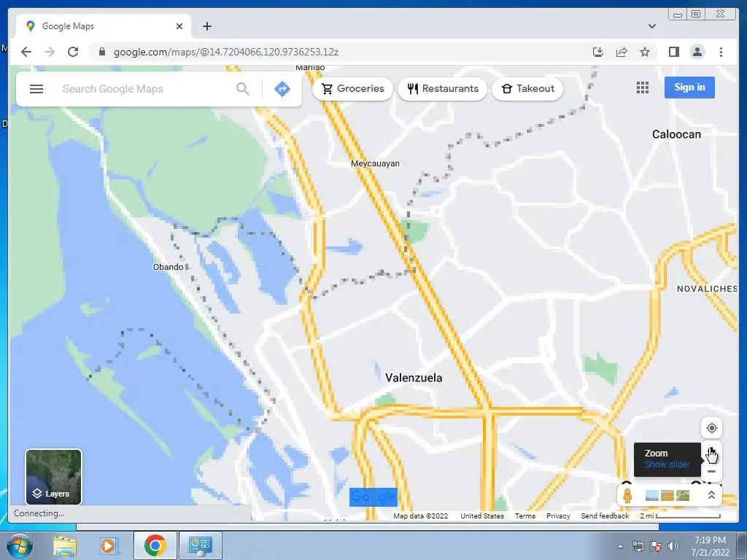Select the Google Maps tab

(104, 26)
